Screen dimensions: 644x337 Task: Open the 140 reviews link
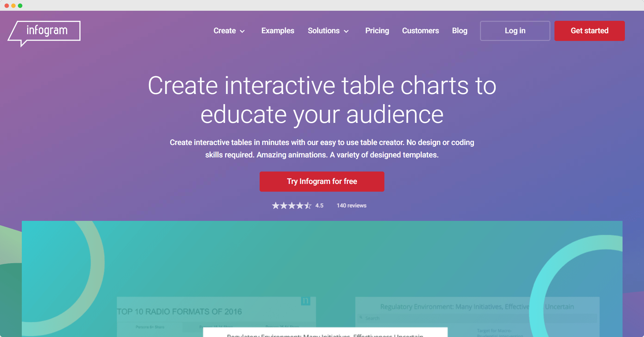(352, 205)
